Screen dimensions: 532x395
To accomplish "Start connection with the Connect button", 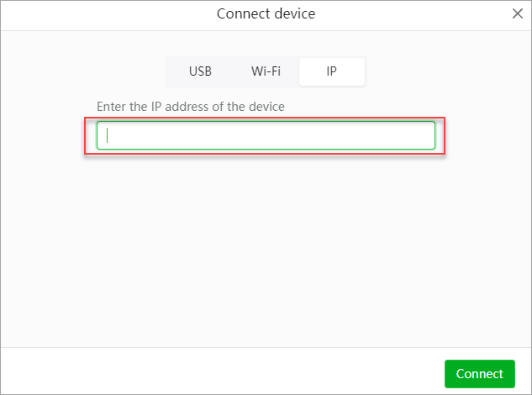I will click(480, 374).
